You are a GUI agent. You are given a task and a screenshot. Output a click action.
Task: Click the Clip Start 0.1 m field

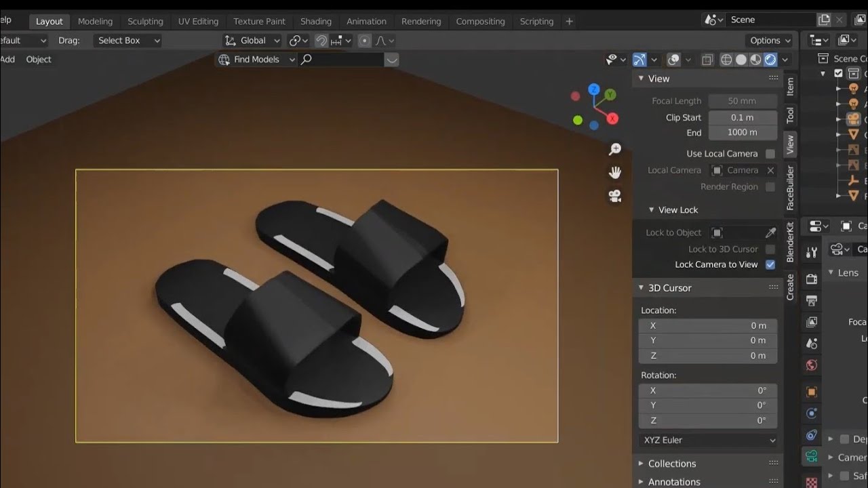pyautogui.click(x=743, y=117)
